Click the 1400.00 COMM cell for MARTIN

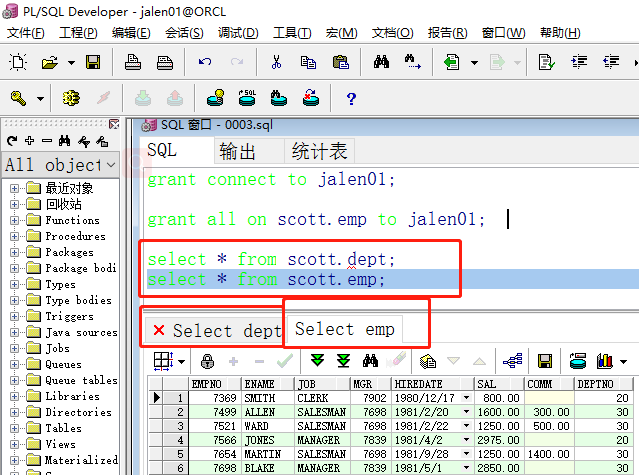point(549,454)
